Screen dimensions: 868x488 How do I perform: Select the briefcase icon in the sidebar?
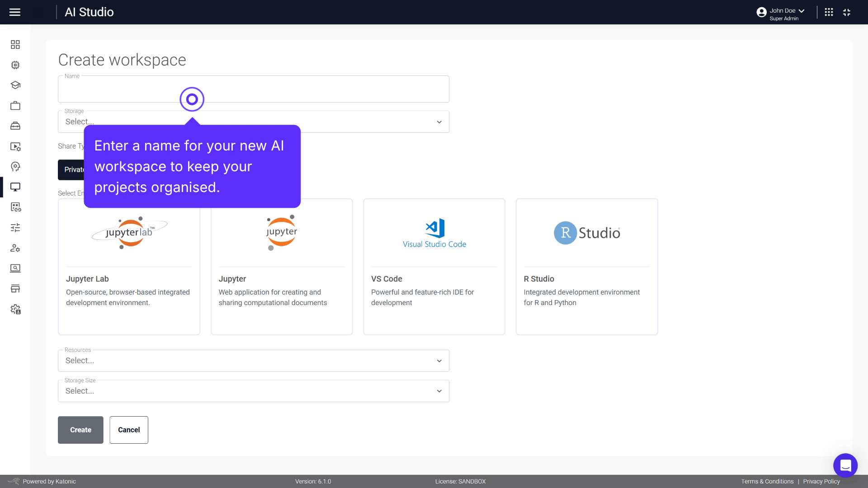[15, 105]
